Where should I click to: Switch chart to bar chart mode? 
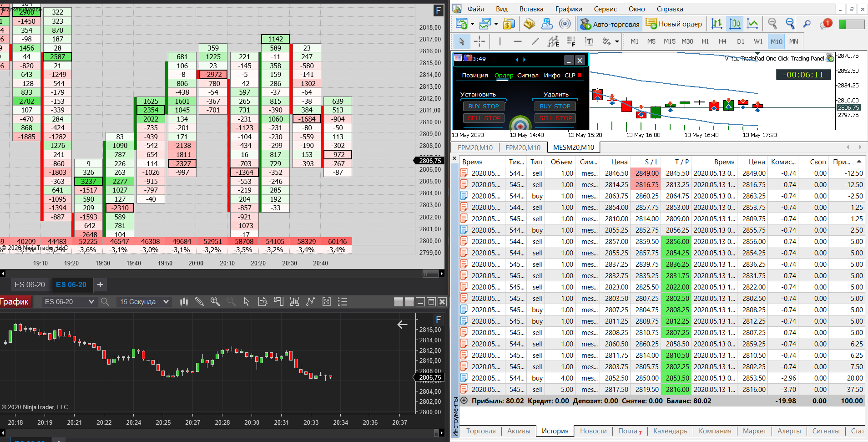(717, 24)
